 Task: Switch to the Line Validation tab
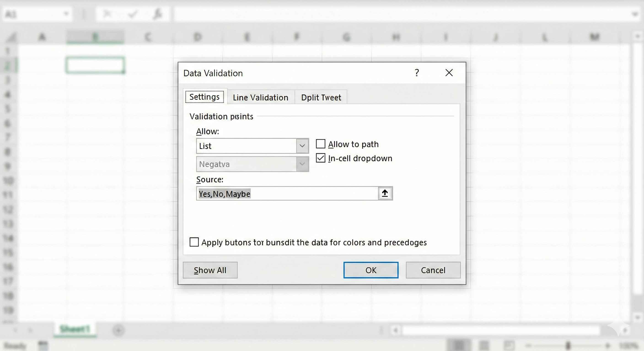(260, 97)
